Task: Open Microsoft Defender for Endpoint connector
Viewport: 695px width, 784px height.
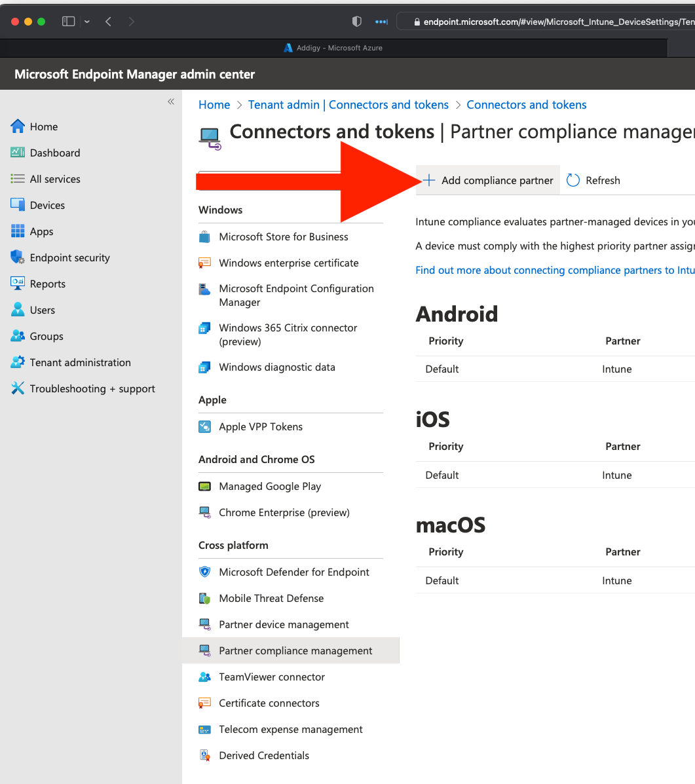Action: pos(294,572)
